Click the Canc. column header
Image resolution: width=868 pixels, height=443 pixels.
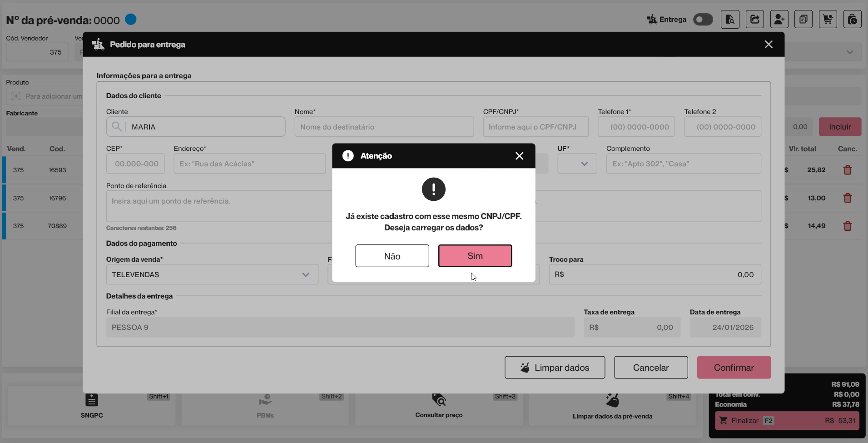(x=848, y=149)
